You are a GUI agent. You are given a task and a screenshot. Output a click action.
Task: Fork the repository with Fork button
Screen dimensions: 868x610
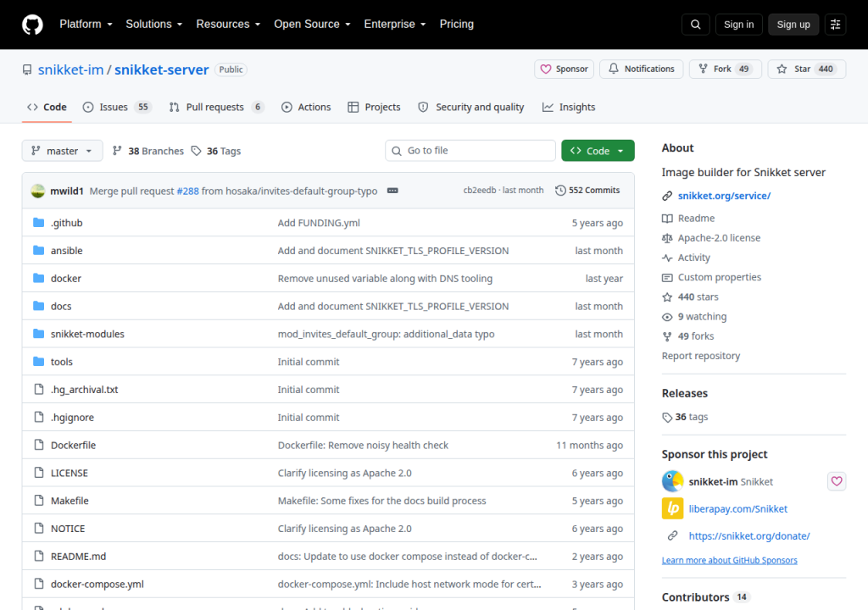click(x=726, y=69)
